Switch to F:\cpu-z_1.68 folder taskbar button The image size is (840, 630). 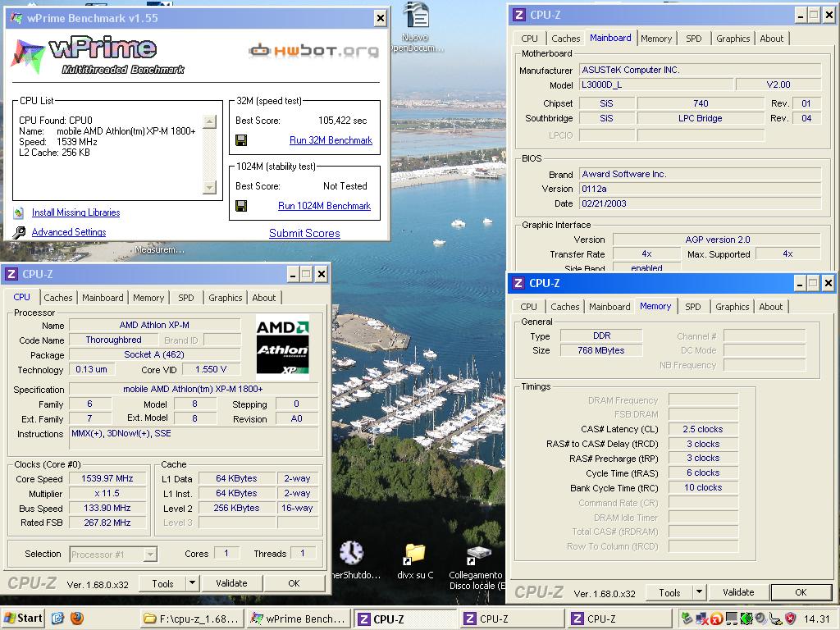(x=192, y=619)
